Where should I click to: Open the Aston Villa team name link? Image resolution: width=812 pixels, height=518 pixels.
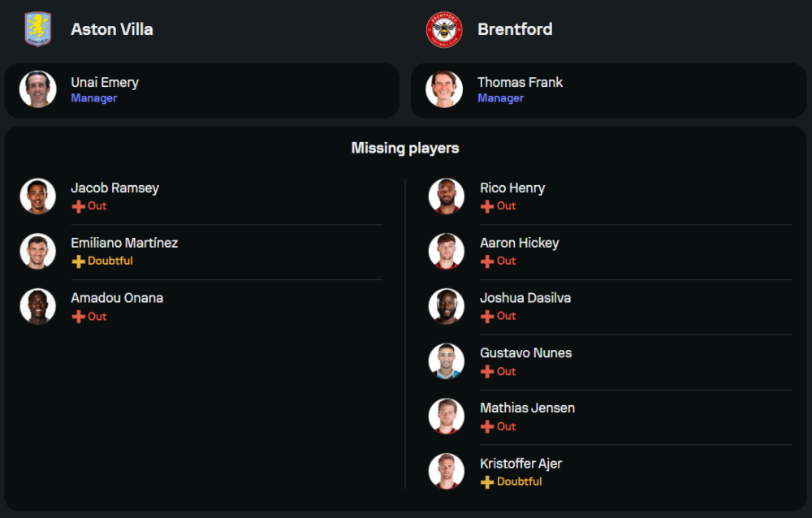[112, 29]
